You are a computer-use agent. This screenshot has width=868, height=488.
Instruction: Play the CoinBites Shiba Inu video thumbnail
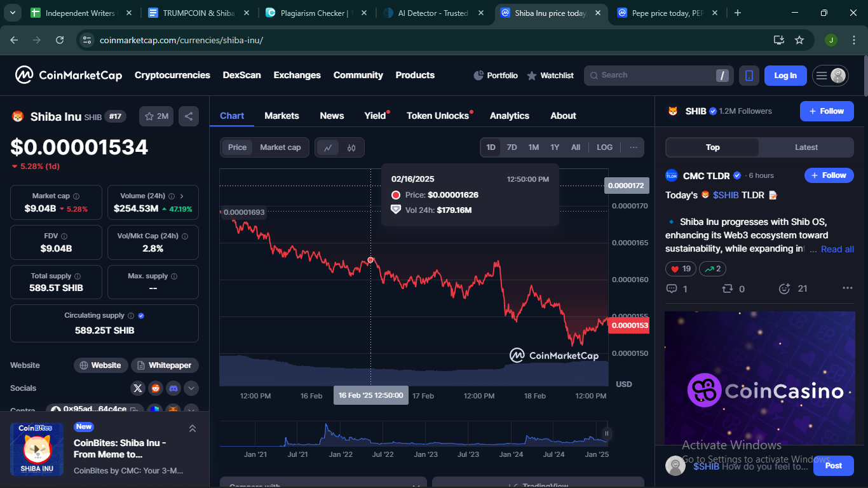[x=37, y=450]
